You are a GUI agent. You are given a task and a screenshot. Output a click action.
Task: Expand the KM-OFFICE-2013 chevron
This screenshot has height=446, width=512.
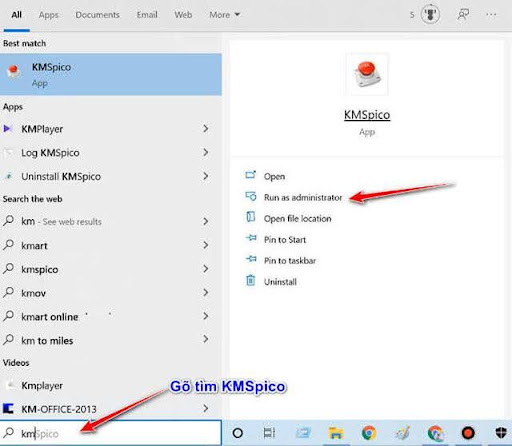206,408
